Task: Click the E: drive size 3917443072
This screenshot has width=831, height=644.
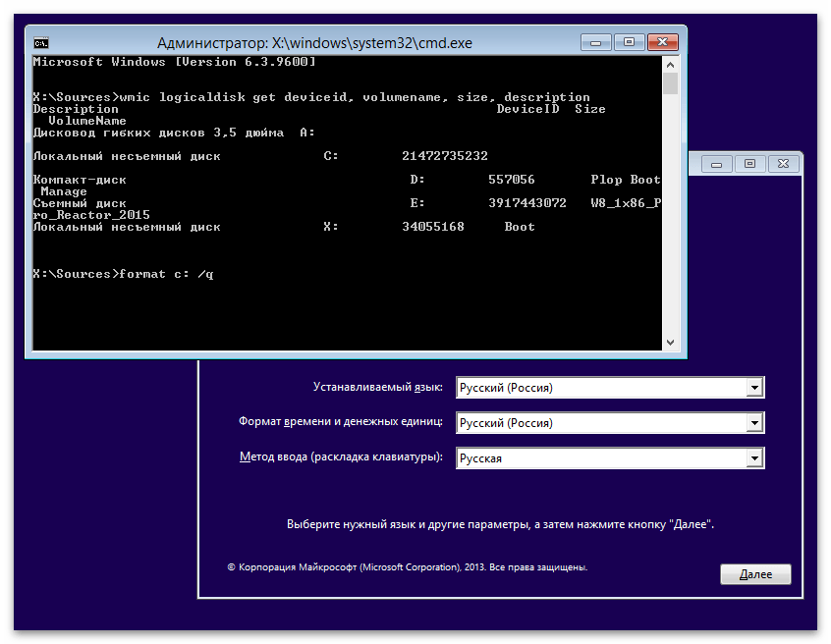Action: click(x=527, y=203)
